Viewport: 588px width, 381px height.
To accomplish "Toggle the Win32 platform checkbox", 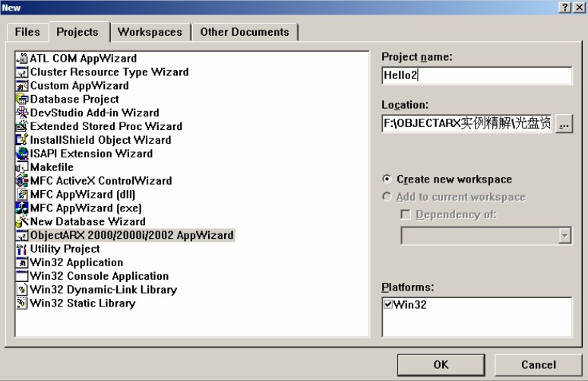I will click(388, 305).
